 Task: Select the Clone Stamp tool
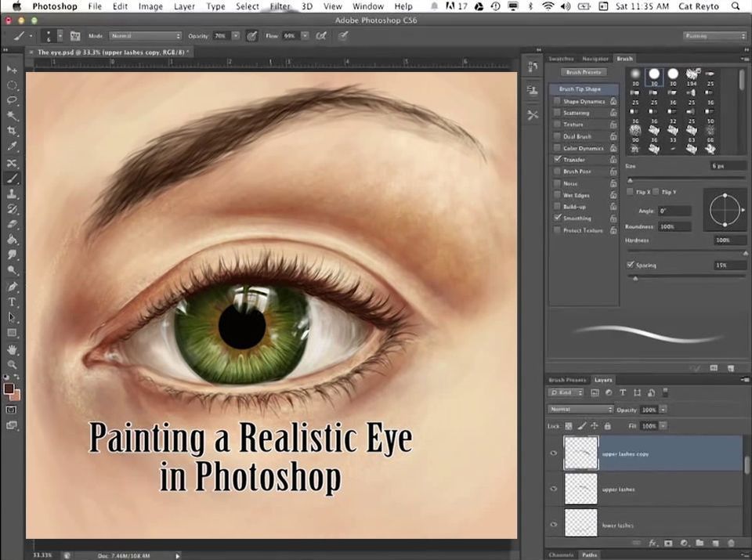[x=11, y=193]
